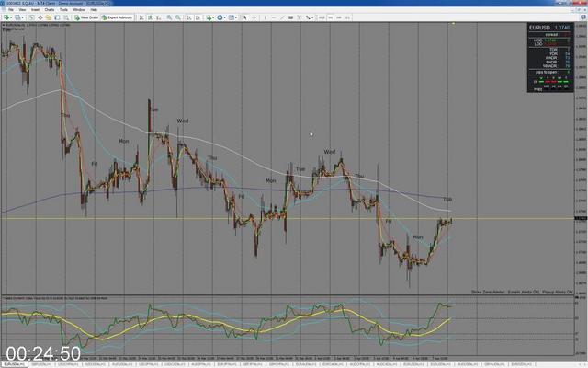Screen dimensions: 588x368
Task: Toggle the Terminal panel icon
Action: [x=57, y=17]
